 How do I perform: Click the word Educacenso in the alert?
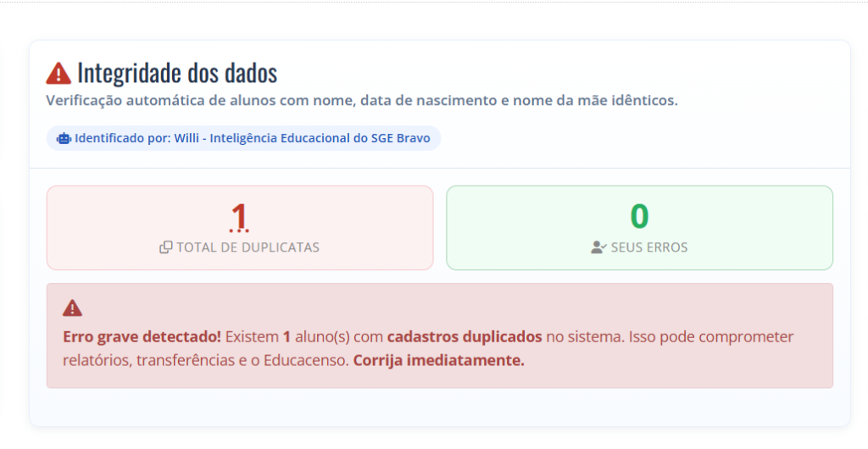point(305,361)
